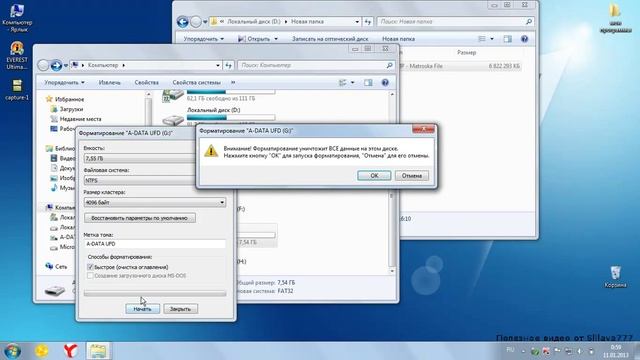
Task: Click Закрыть in the format dialog
Action: click(180, 309)
